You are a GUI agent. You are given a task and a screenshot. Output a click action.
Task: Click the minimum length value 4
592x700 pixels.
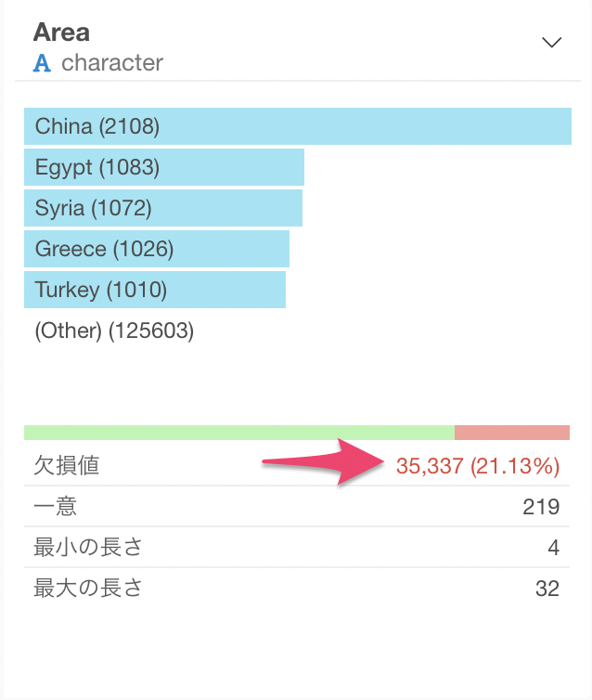tap(554, 548)
